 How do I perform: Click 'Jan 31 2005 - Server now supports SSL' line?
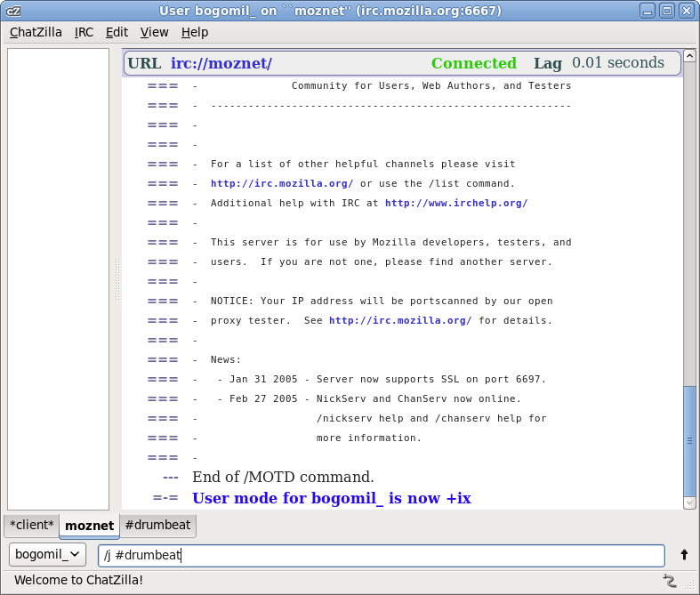click(x=388, y=380)
